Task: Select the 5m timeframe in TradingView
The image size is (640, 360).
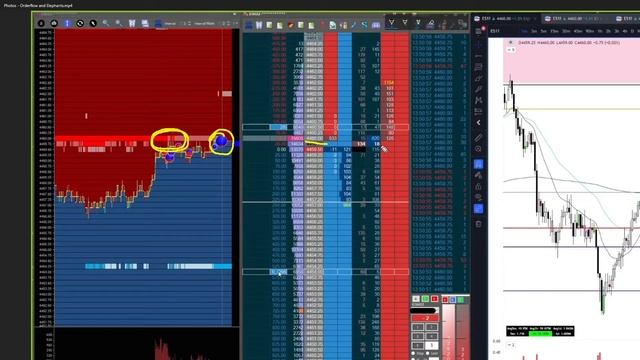Action: click(x=543, y=31)
